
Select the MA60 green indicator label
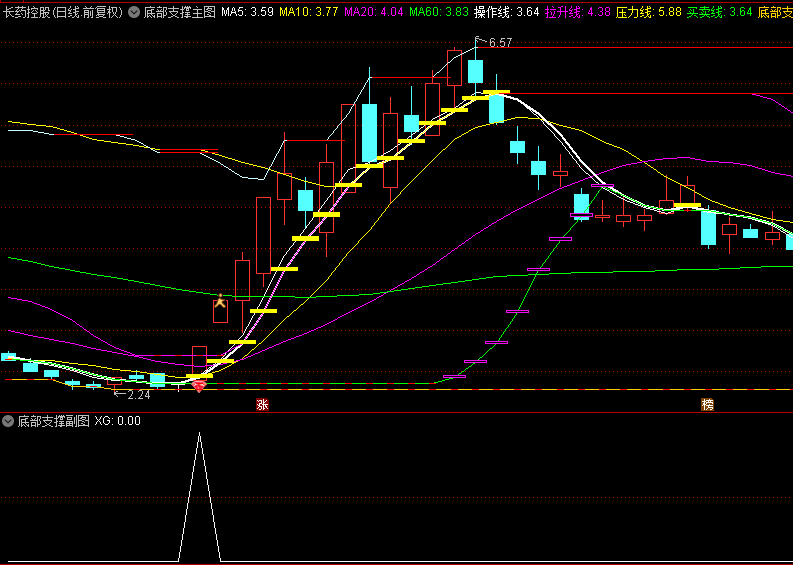pyautogui.click(x=438, y=13)
